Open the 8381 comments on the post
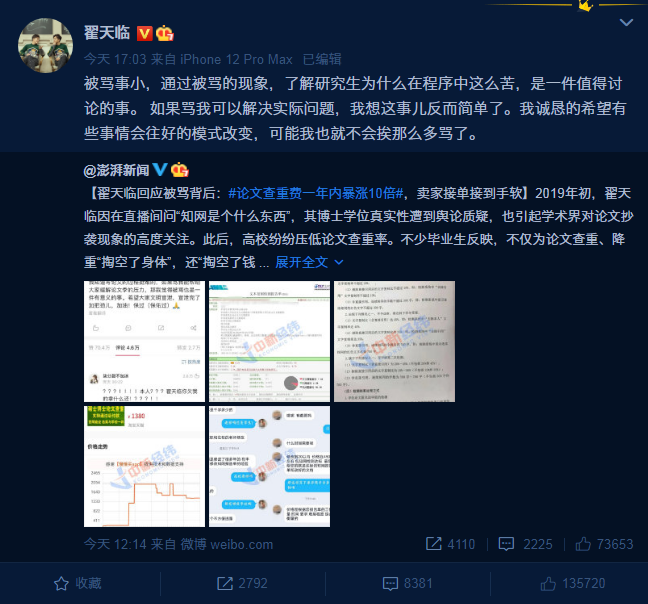This screenshot has width=648, height=604. [407, 583]
